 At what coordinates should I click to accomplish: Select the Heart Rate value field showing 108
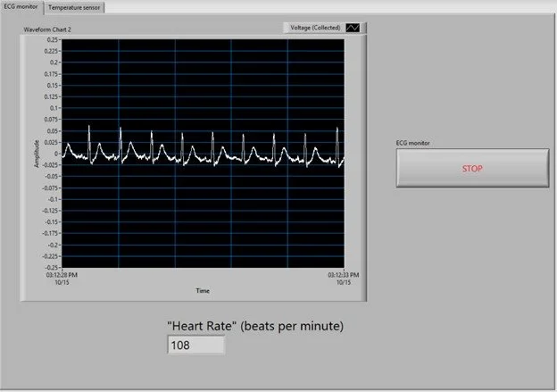coord(196,345)
